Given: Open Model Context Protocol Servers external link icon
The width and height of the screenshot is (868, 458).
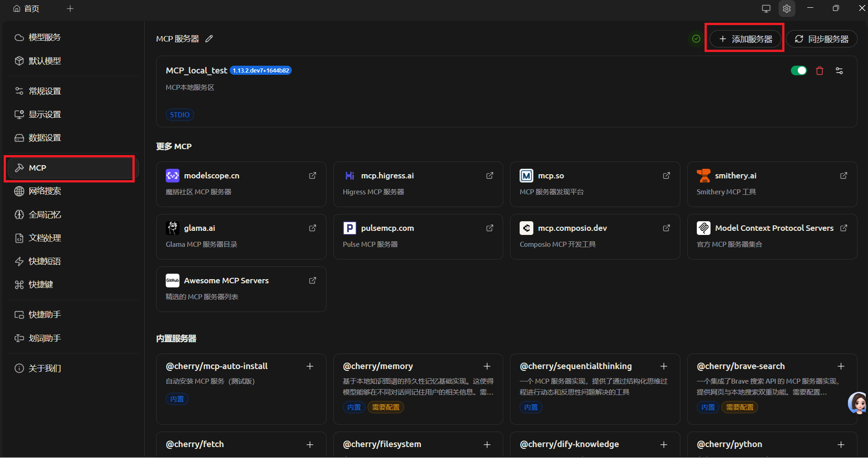Looking at the screenshot, I should click(x=844, y=228).
